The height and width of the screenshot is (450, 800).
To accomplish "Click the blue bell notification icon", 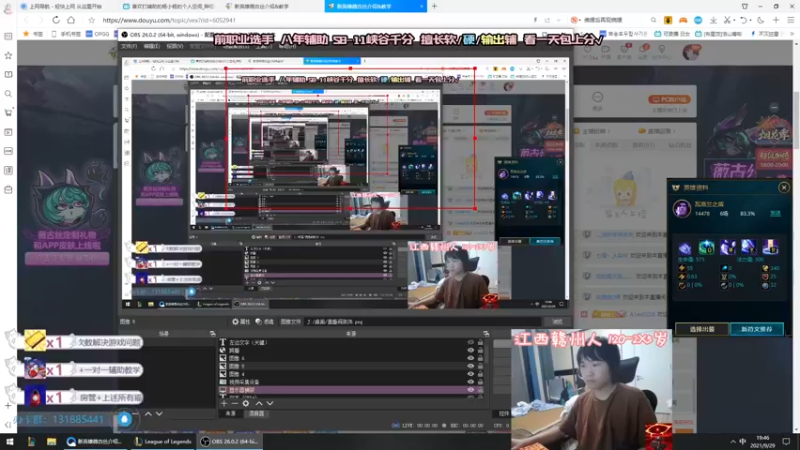I will coord(124,419).
